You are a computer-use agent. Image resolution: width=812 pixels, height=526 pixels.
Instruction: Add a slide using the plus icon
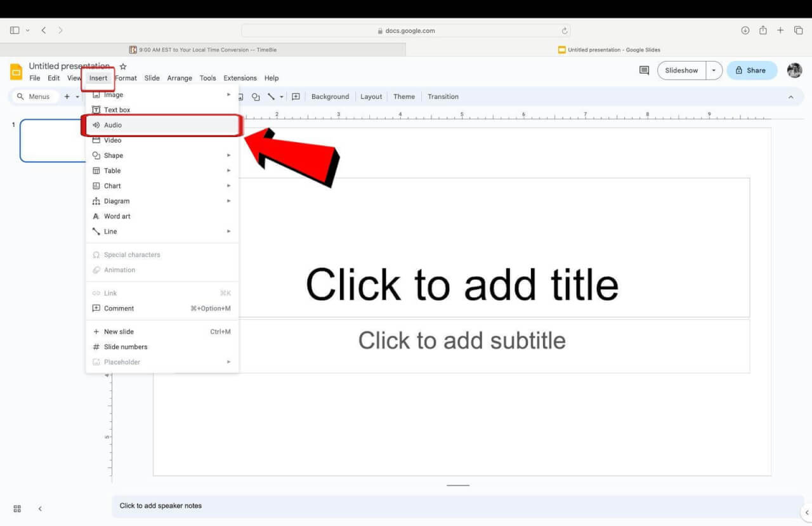tap(67, 96)
